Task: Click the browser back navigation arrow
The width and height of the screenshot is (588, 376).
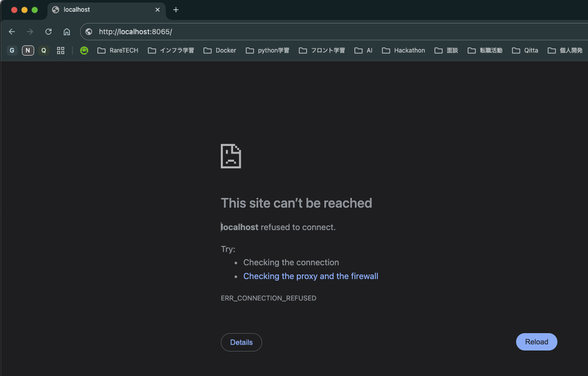Action: point(11,31)
